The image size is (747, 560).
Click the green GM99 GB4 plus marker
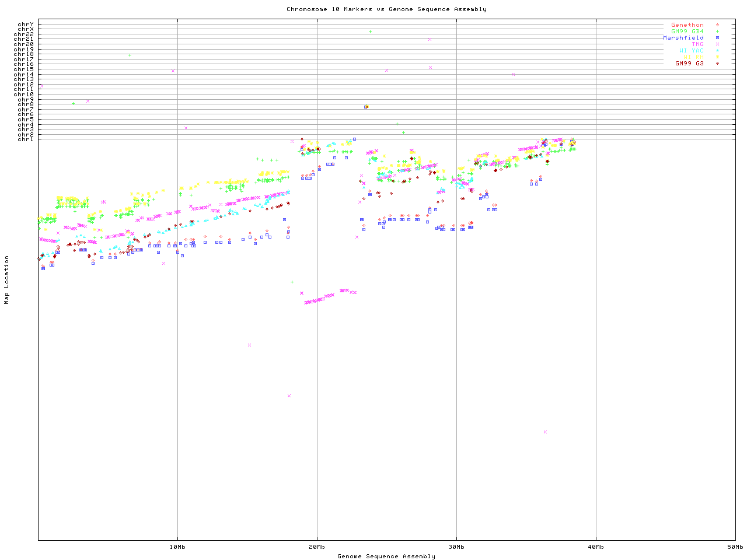(717, 32)
